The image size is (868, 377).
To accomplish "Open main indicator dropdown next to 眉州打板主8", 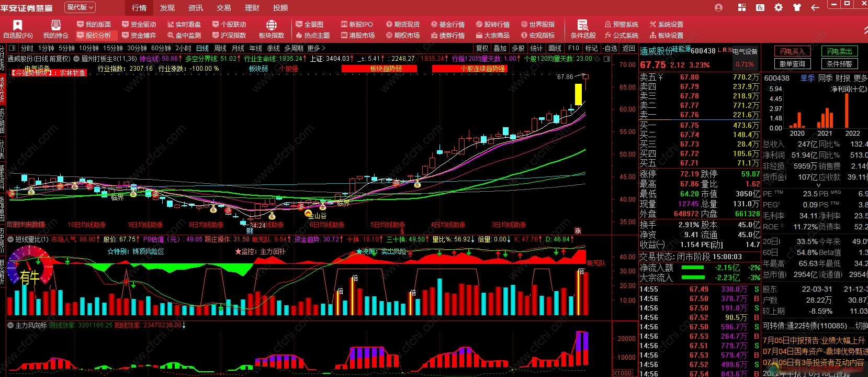I will pyautogui.click(x=76, y=59).
